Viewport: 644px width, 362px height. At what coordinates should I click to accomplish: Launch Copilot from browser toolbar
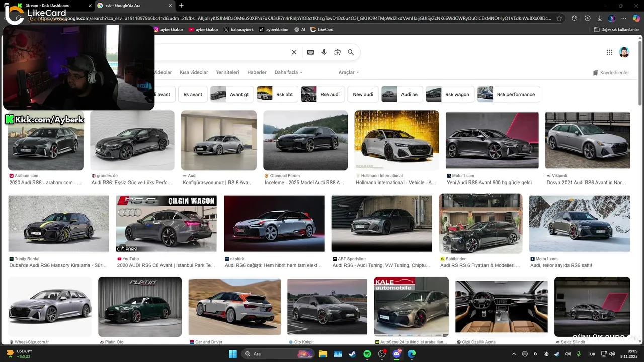tap(636, 18)
